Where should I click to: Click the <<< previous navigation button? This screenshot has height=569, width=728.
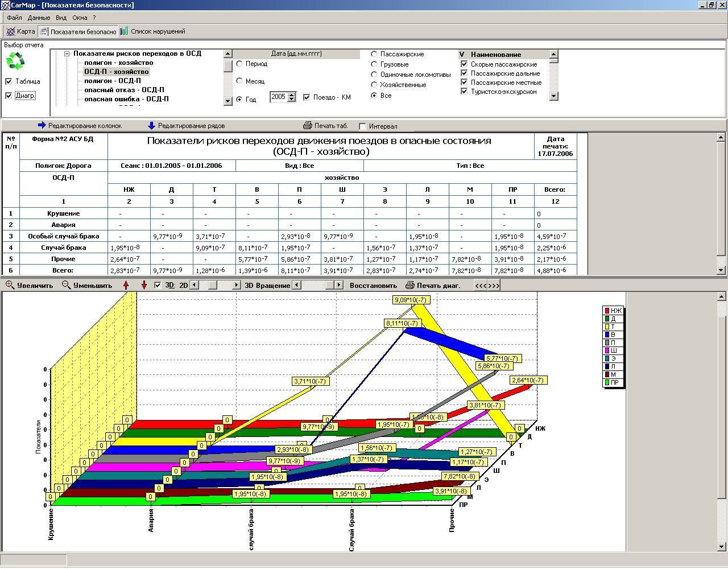[x=481, y=286]
